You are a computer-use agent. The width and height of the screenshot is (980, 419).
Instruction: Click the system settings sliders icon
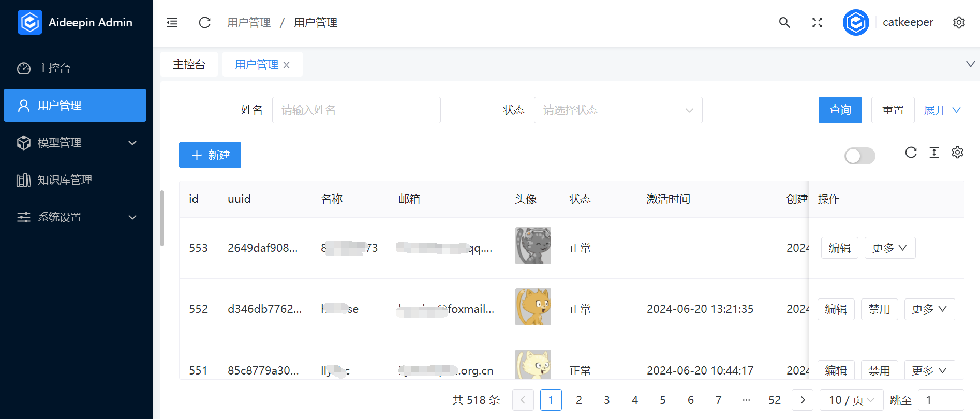click(x=24, y=217)
